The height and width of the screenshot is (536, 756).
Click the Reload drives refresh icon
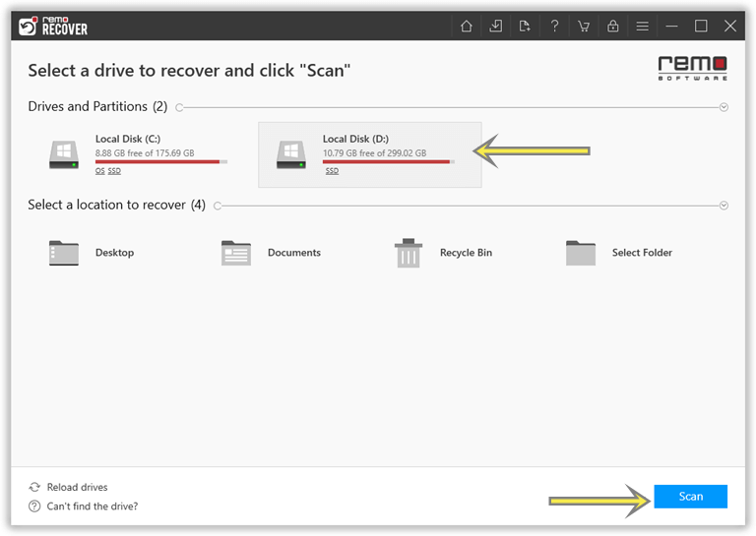point(34,488)
